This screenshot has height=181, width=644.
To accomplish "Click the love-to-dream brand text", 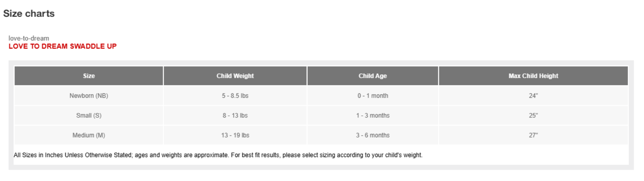I will pos(29,38).
